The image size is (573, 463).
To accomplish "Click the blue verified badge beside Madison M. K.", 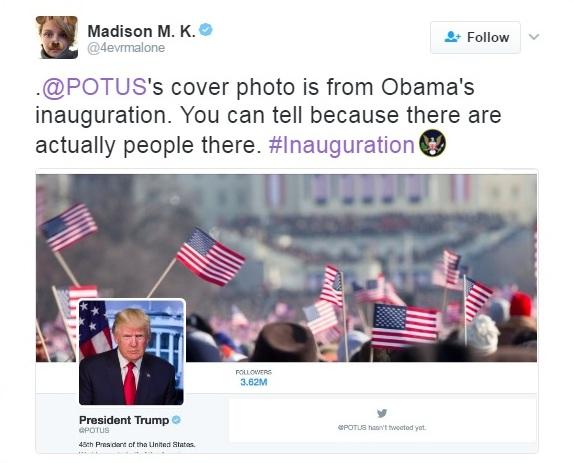I will (x=206, y=30).
